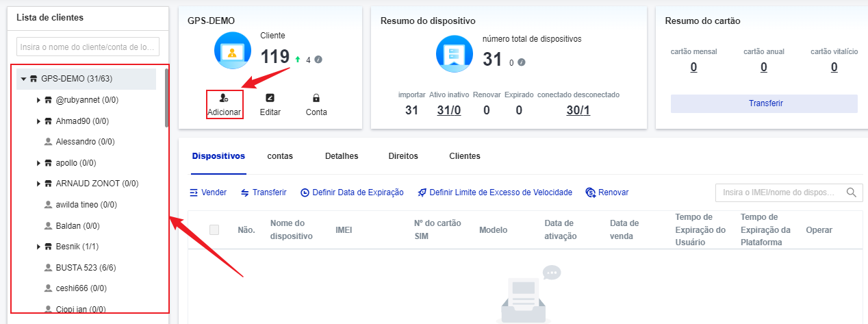Click the Transferir arrows toolbar icon
The width and height of the screenshot is (868, 324).
coord(245,192)
